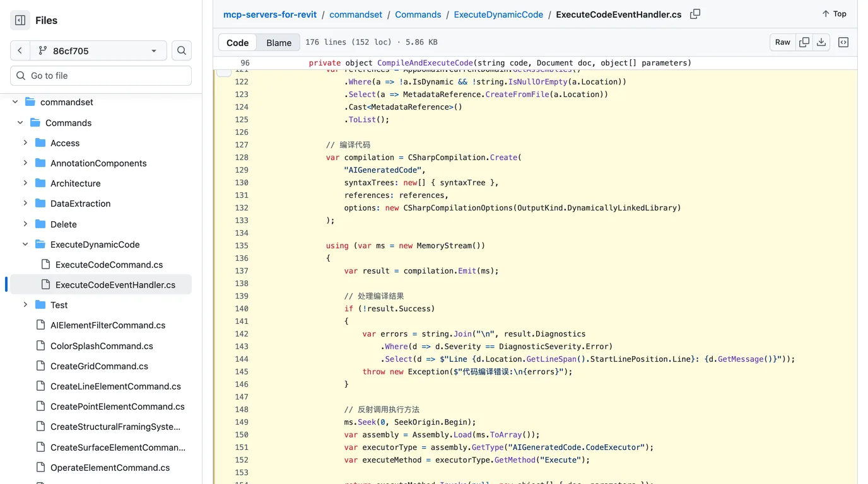Collapse the commandset folder chevron
This screenshot has height=484, width=868.
coord(15,102)
